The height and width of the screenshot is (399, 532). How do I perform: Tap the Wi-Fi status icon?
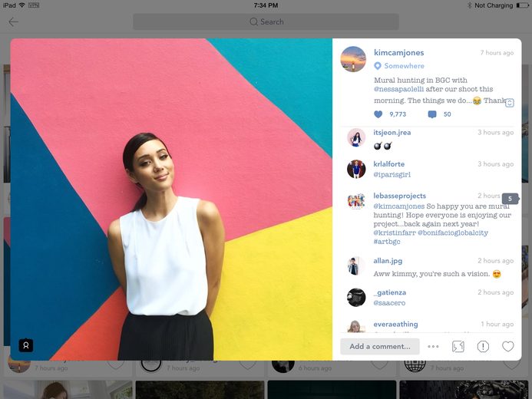22,5
